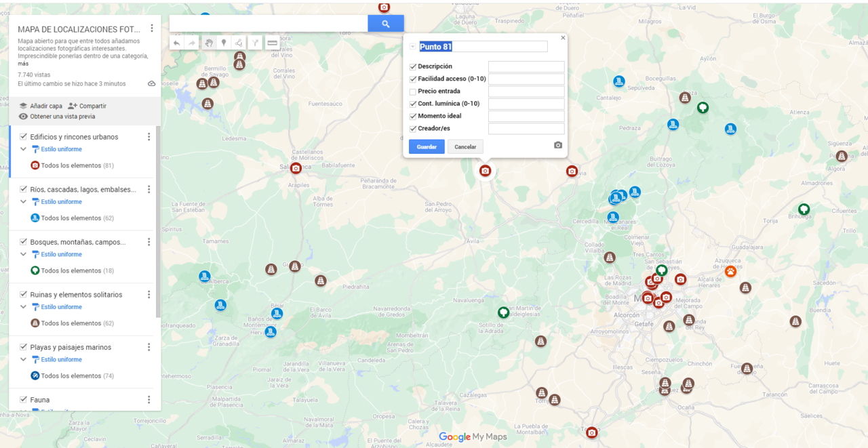Screen dimensions: 868x448
Task: Click Añadir capa
Action: click(41, 106)
